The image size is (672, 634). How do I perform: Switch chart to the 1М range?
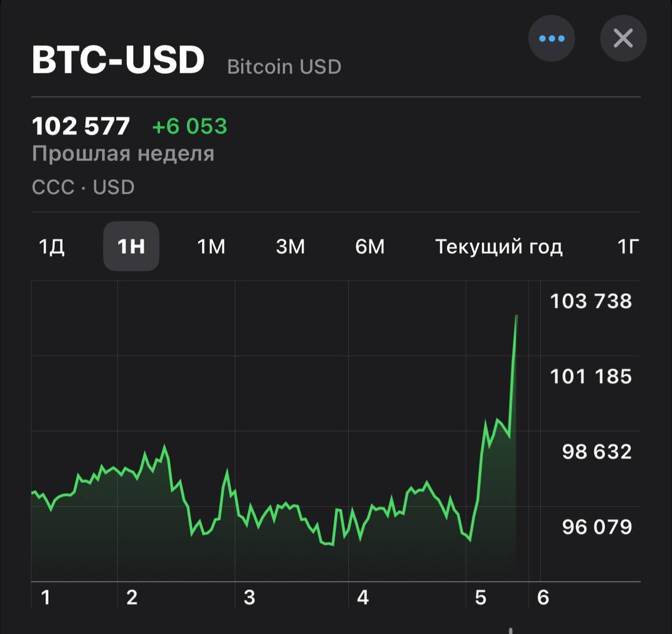pos(211,246)
